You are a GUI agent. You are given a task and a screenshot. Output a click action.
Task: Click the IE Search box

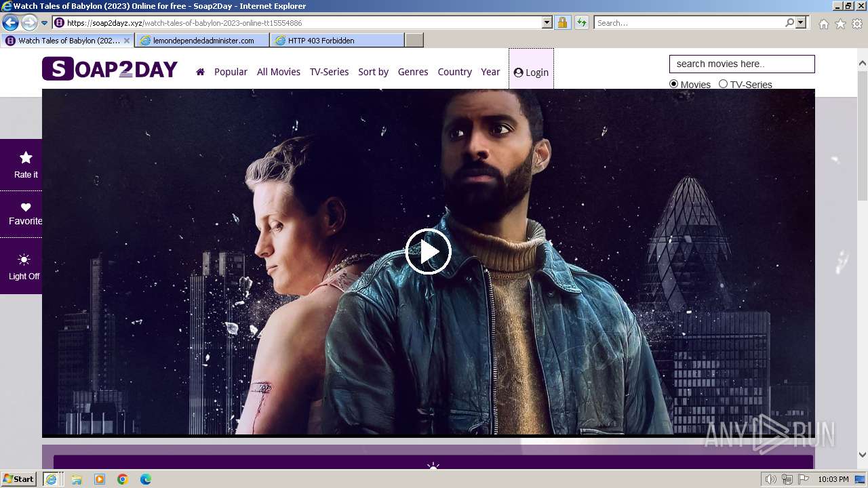tap(689, 22)
